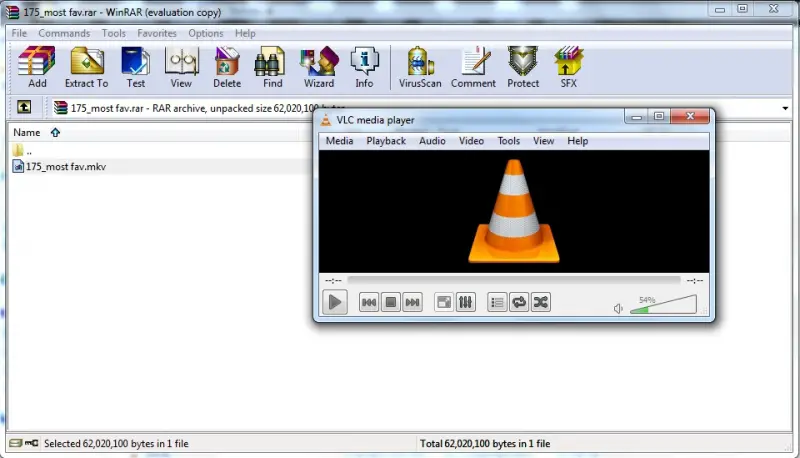Close the VLC media player window
Image resolution: width=800 pixels, height=458 pixels.
(x=690, y=116)
